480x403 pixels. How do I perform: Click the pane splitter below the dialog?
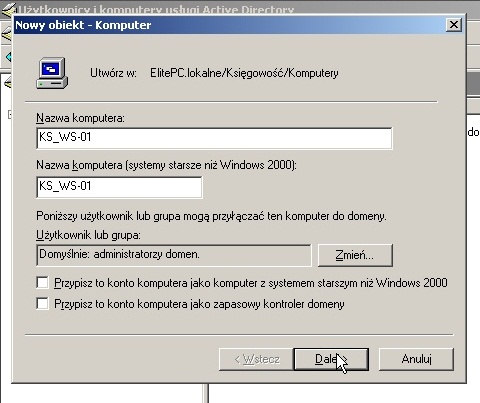[x=205, y=393]
